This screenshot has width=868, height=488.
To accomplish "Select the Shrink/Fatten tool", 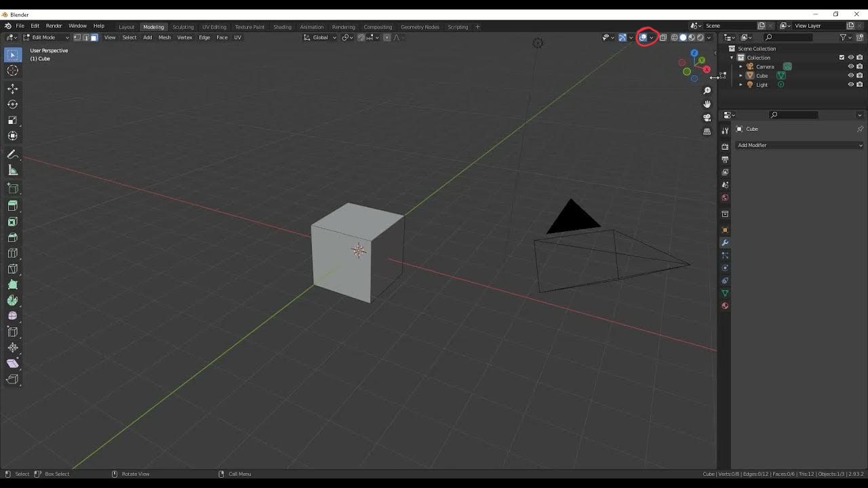I will point(12,348).
